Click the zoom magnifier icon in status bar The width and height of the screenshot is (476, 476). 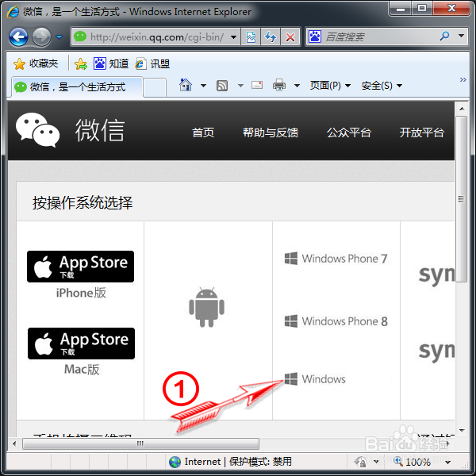pos(398,461)
